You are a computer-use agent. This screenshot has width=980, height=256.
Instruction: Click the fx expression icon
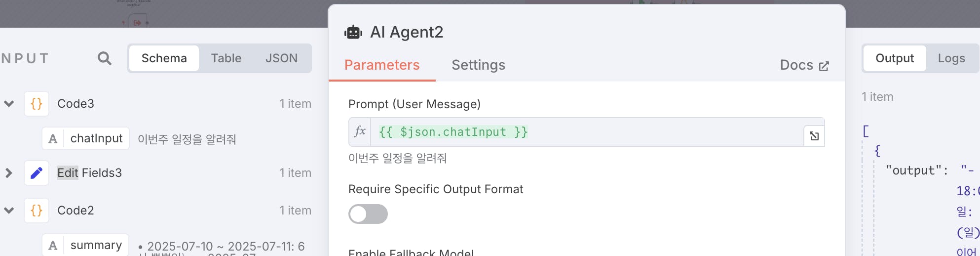[x=360, y=132]
